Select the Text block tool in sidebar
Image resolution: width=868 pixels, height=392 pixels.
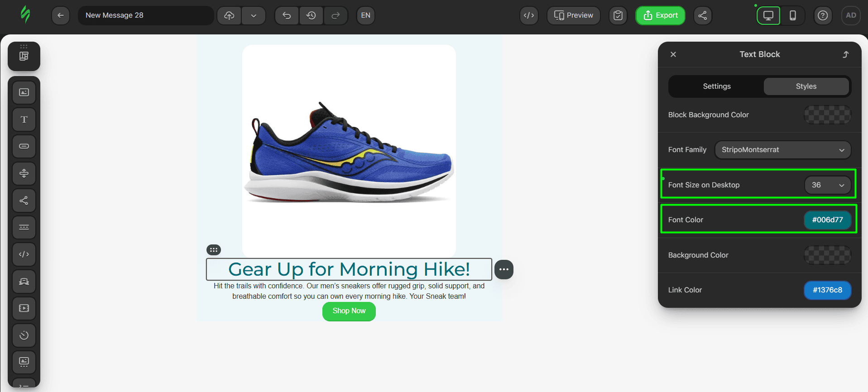[24, 120]
